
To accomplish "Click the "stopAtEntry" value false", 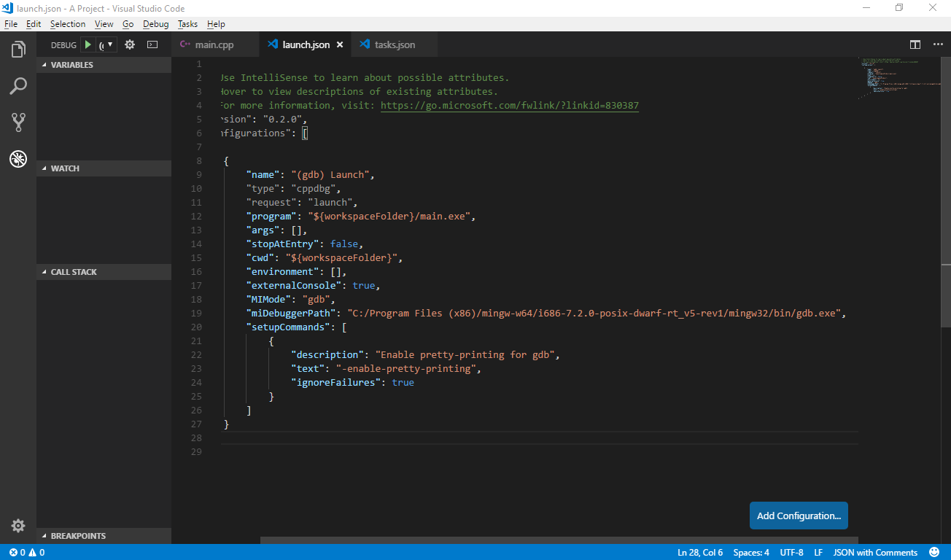I will [x=344, y=244].
